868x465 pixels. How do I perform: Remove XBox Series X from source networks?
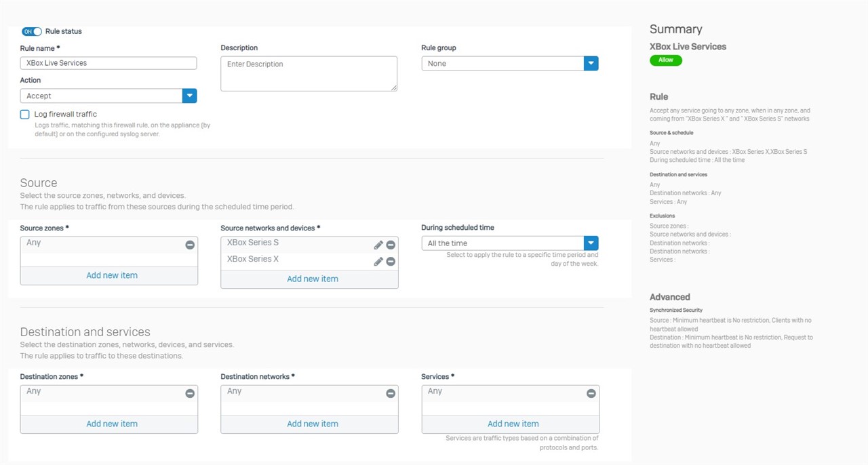tap(391, 261)
